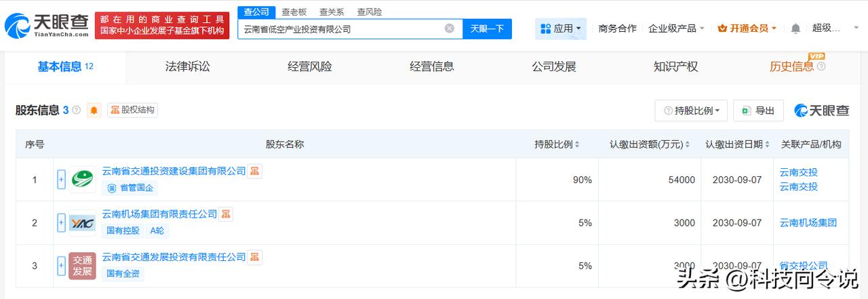Switch to the 经营信息 tab
The image size is (868, 299).
click(x=432, y=66)
